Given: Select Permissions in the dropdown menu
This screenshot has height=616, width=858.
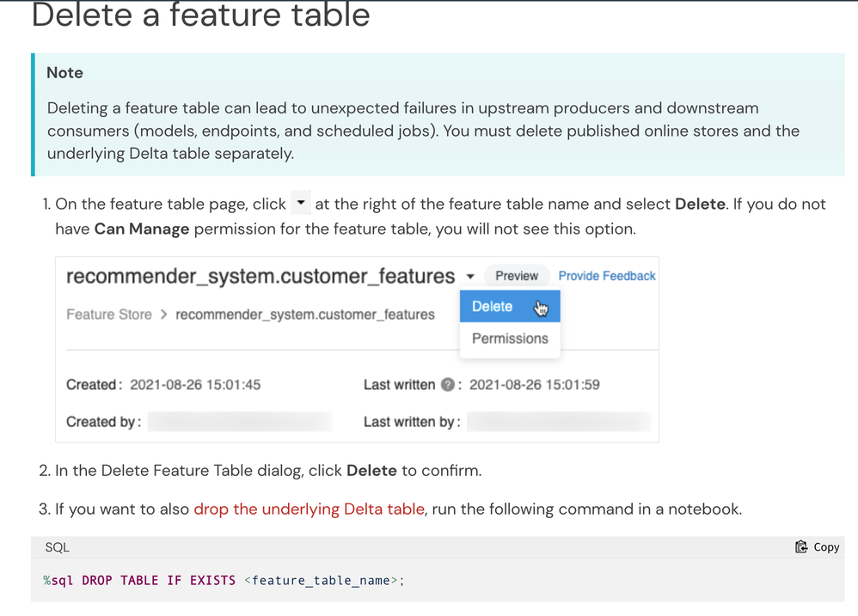Looking at the screenshot, I should click(510, 338).
